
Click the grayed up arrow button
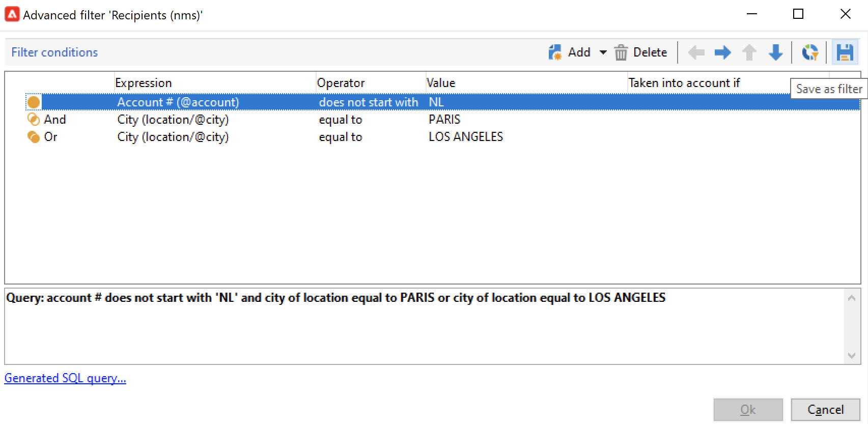pyautogui.click(x=749, y=52)
